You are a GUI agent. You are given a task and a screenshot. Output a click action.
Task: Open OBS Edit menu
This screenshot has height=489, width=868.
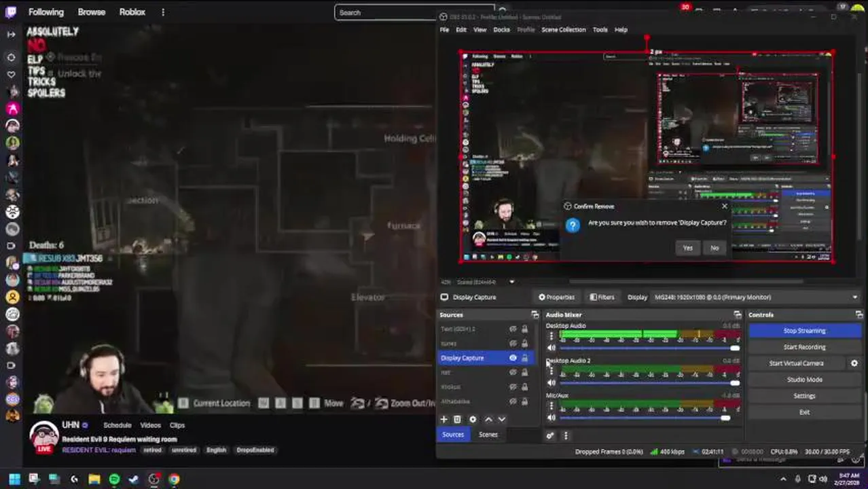tap(461, 30)
